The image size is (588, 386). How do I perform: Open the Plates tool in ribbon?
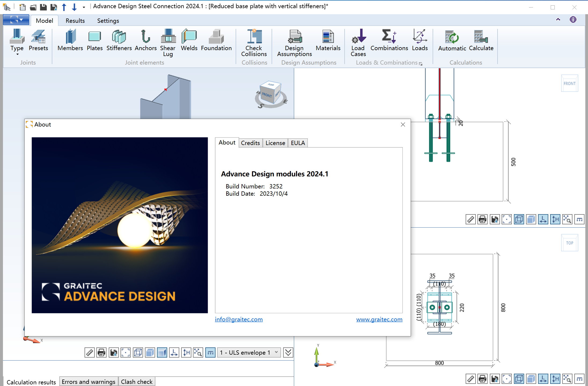point(94,40)
